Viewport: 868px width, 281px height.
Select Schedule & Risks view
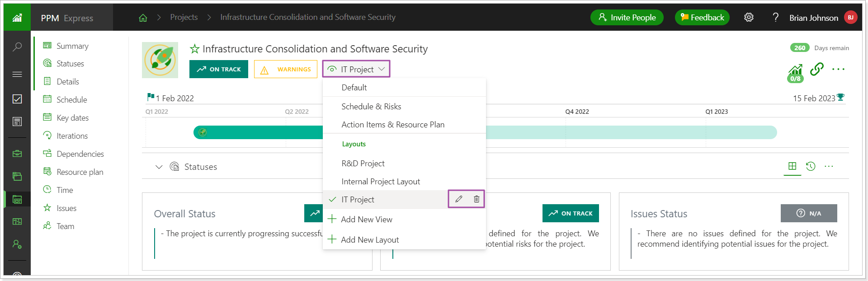(x=404, y=107)
